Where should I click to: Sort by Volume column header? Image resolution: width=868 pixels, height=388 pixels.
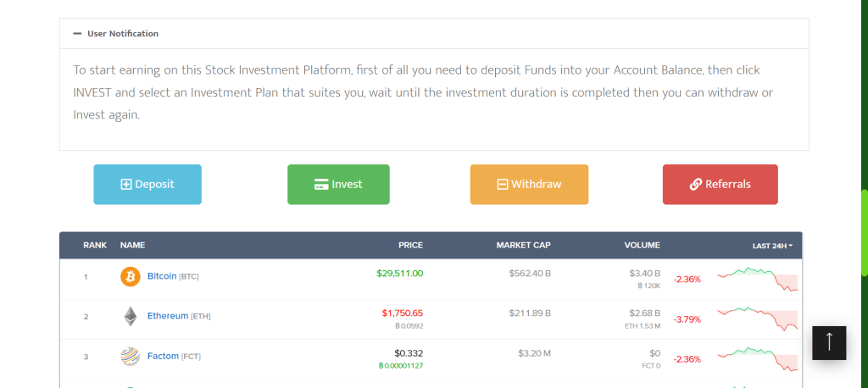[642, 246]
